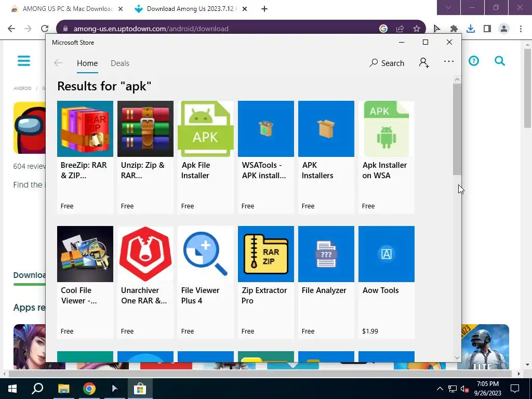Open the muted volume tray icon

coord(465,389)
